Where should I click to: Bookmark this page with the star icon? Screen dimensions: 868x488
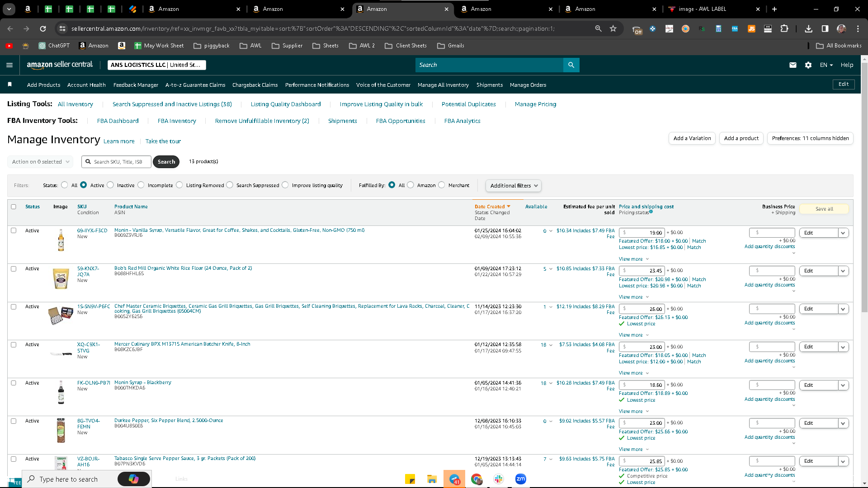(x=613, y=28)
